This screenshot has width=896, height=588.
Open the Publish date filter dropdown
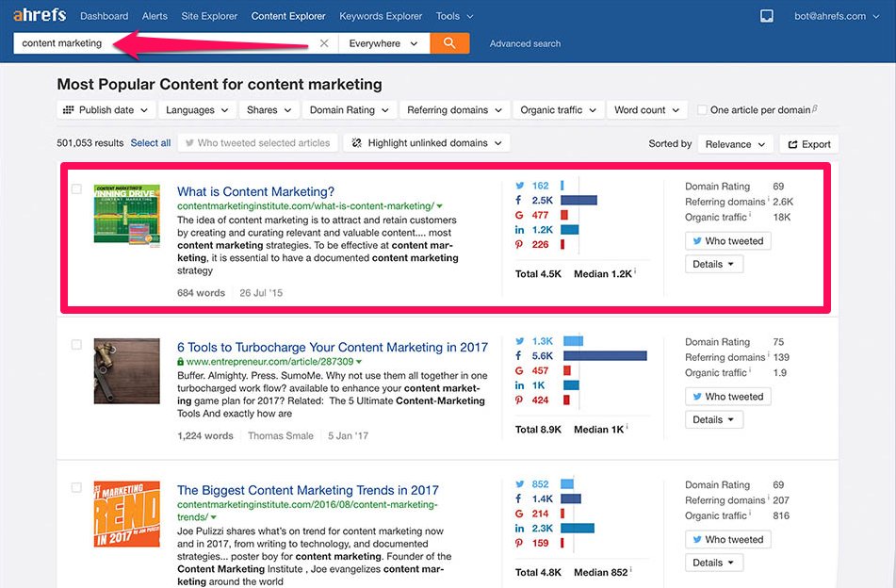pyautogui.click(x=106, y=109)
